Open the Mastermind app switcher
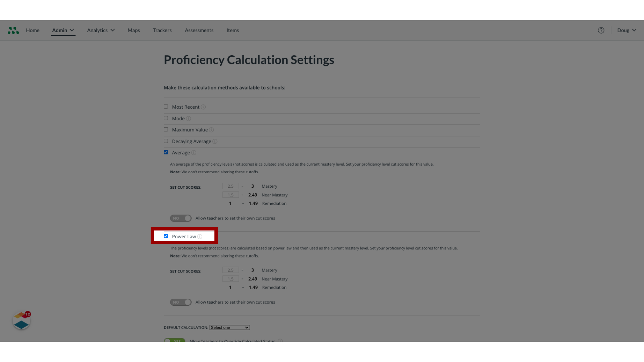The height and width of the screenshot is (362, 644). 13,30
